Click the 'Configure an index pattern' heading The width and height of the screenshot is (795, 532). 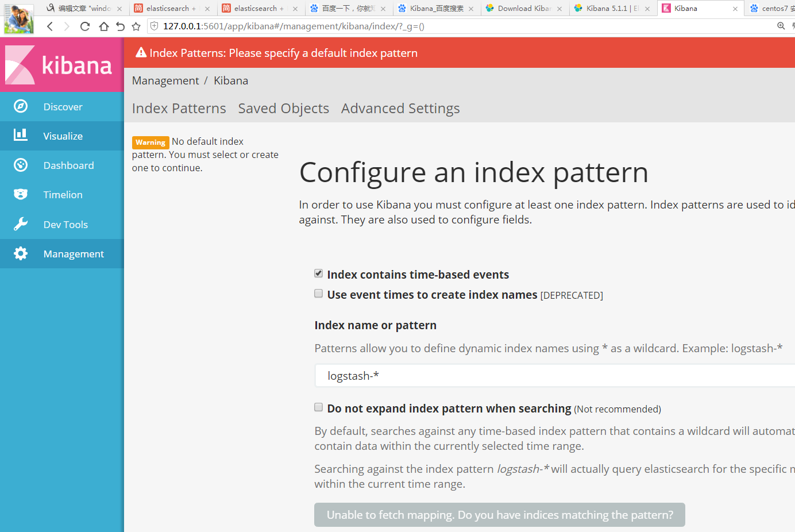point(474,172)
